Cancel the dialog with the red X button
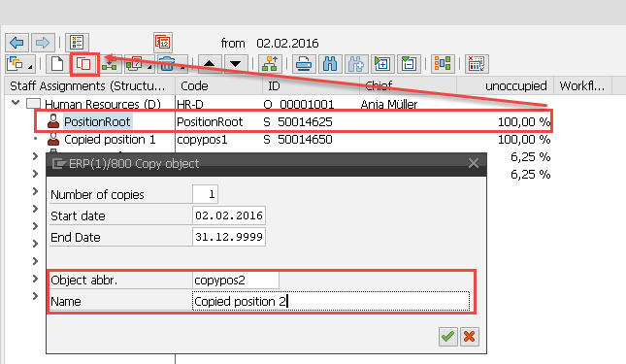Viewport: 626px width, 364px height. (469, 337)
